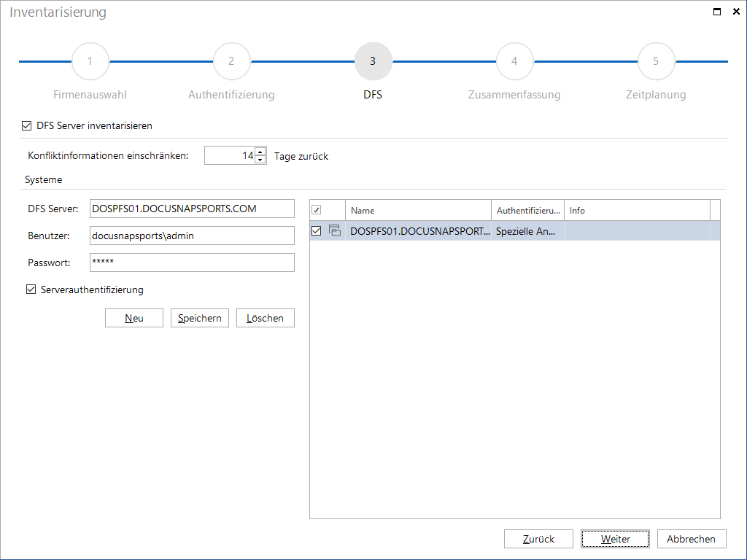747x560 pixels.
Task: Decrease Tage zurück value with down arrow
Action: 260,160
